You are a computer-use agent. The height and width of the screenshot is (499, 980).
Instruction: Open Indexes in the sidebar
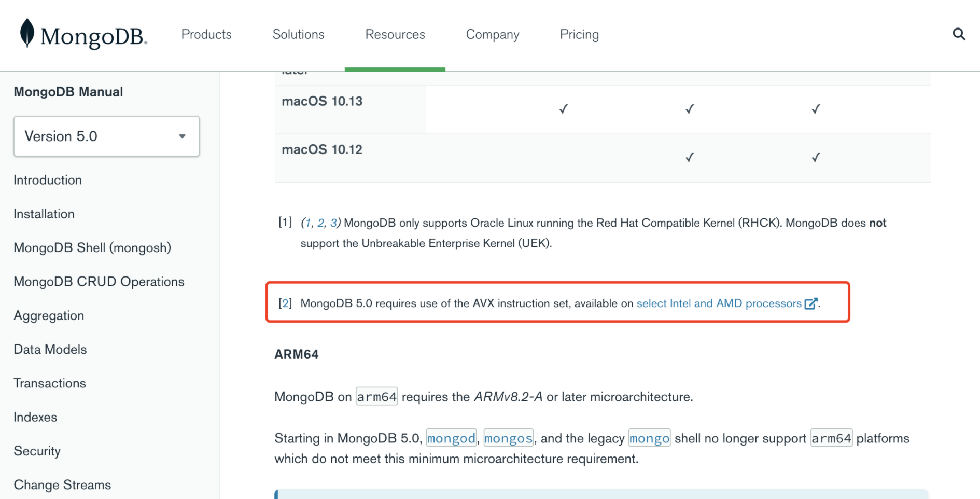click(x=35, y=417)
